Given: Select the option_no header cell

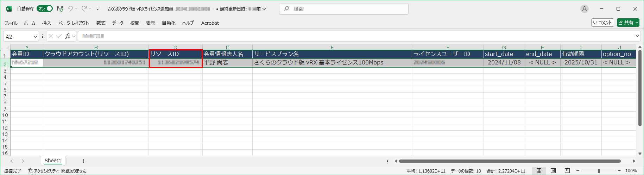Looking at the screenshot, I should pyautogui.click(x=619, y=54).
